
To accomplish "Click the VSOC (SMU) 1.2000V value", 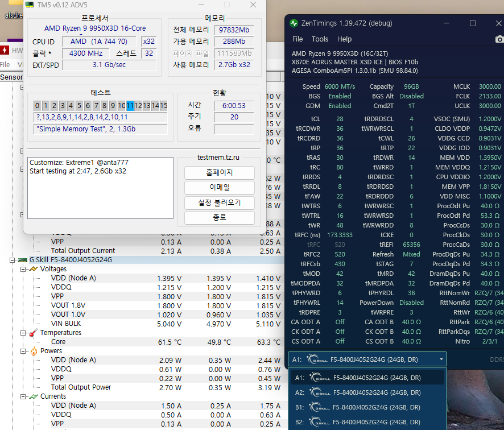I will 490,119.
